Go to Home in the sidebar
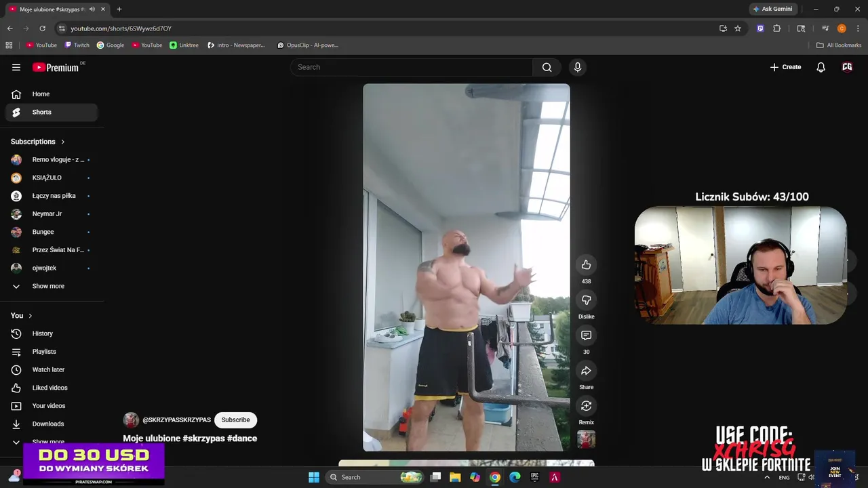This screenshot has width=868, height=488. click(52, 94)
